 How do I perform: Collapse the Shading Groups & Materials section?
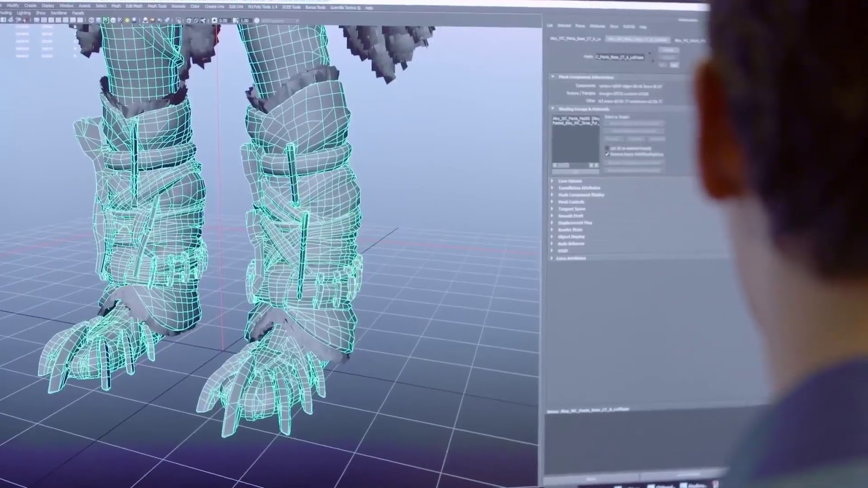[x=553, y=108]
